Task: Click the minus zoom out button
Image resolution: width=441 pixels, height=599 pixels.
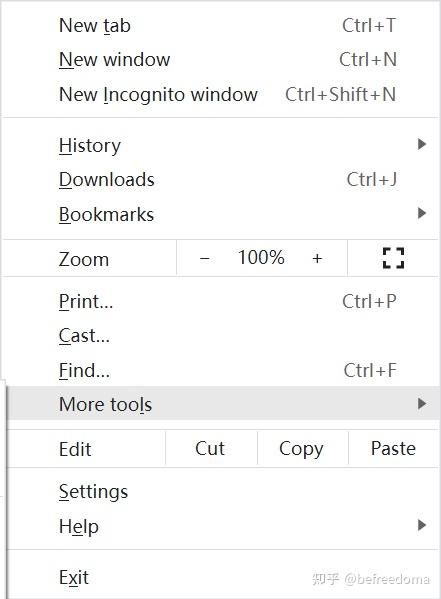Action: (x=204, y=259)
